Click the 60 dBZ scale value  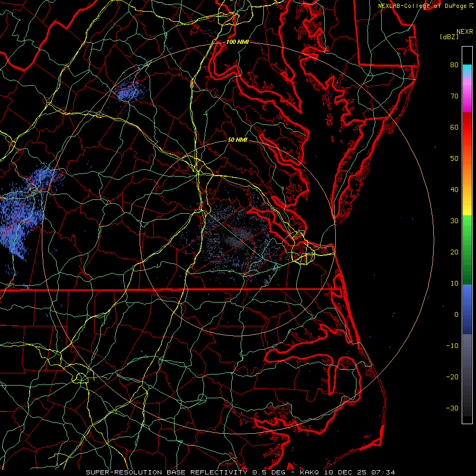pos(454,127)
